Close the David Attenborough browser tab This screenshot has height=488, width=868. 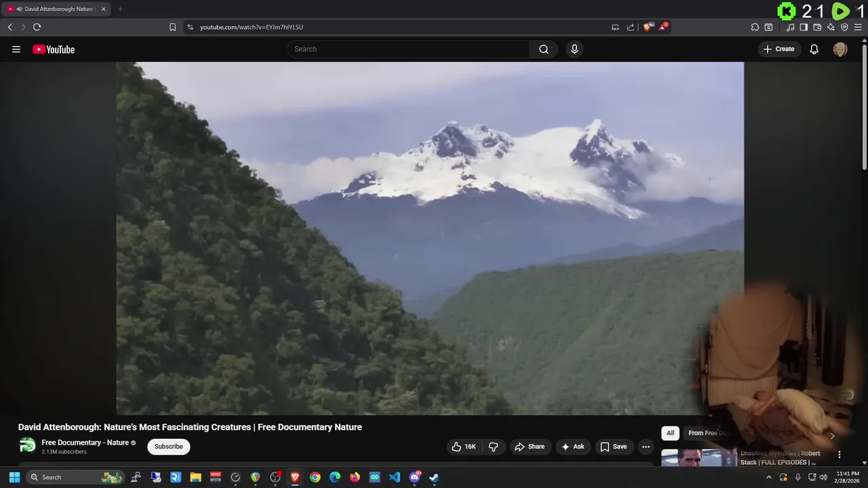tap(104, 9)
